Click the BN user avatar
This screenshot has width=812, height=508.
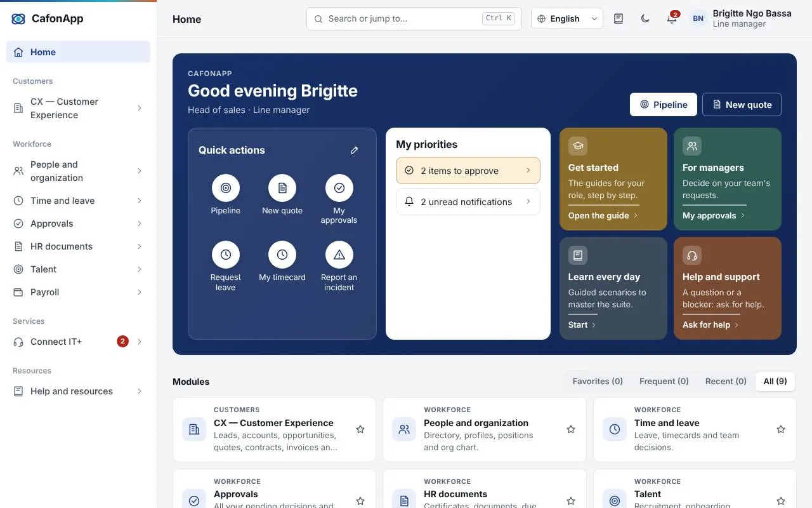pos(698,19)
